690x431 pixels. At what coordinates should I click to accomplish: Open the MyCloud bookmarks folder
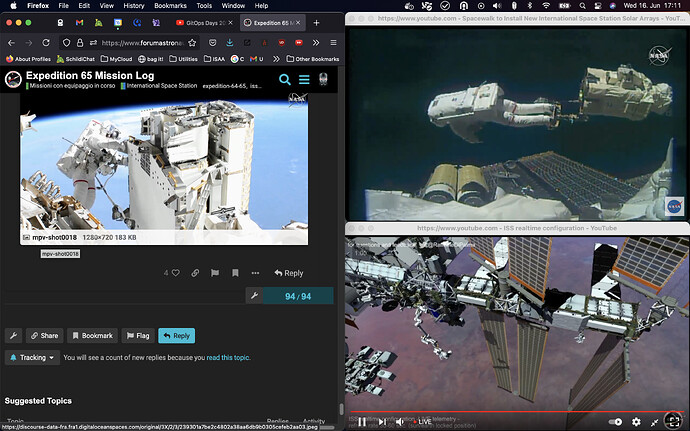pos(116,59)
